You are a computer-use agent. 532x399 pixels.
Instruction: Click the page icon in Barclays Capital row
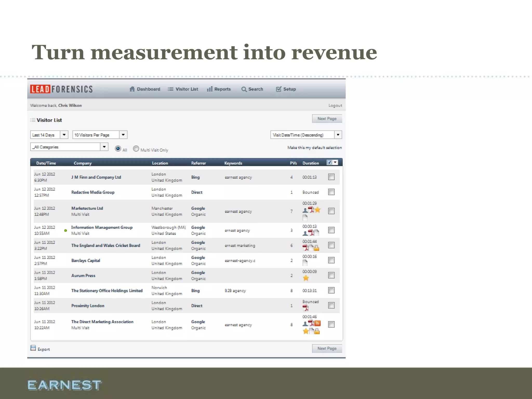click(x=305, y=263)
